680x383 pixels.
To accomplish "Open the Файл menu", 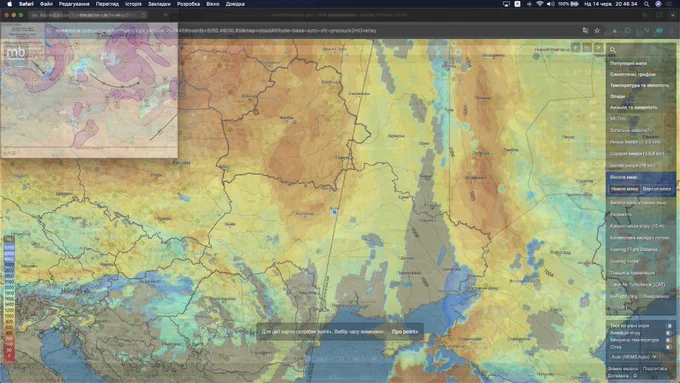I will pyautogui.click(x=46, y=4).
